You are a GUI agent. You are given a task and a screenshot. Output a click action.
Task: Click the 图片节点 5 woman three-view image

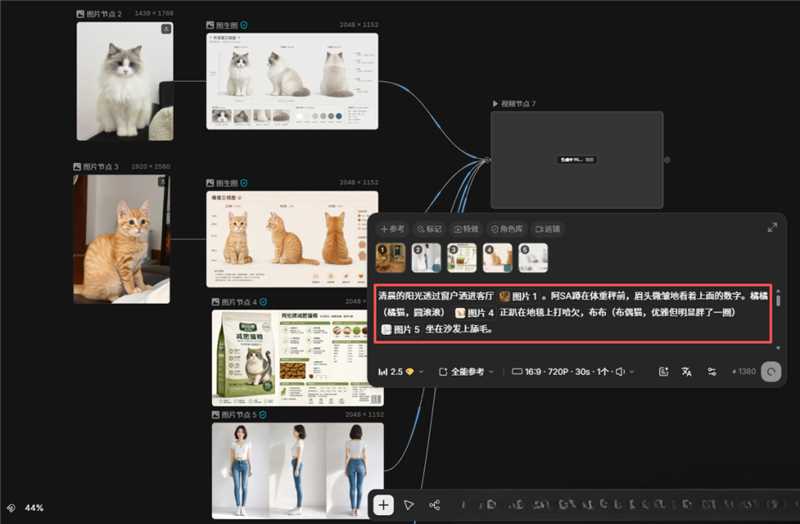point(297,470)
